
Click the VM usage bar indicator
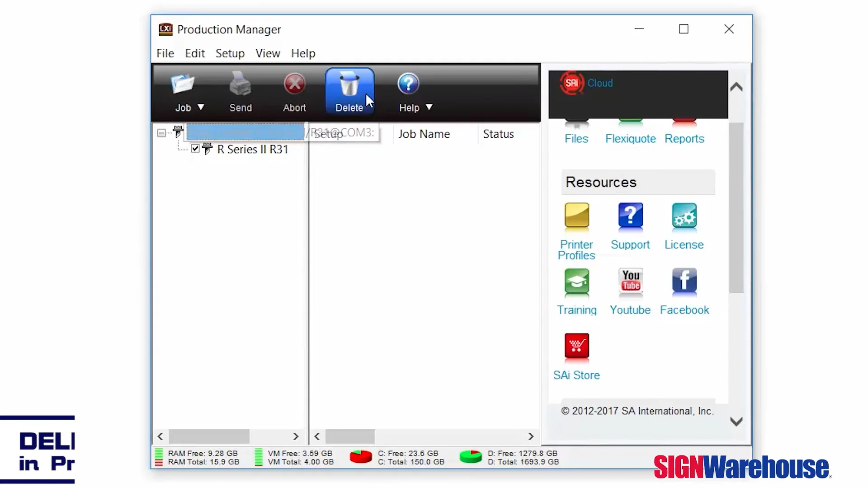tap(259, 457)
